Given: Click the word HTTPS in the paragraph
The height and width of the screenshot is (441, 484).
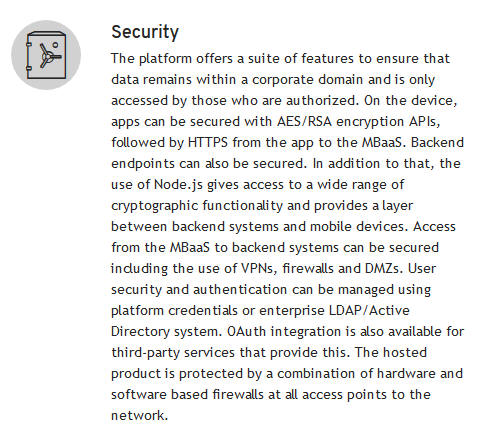Looking at the screenshot, I should [208, 142].
